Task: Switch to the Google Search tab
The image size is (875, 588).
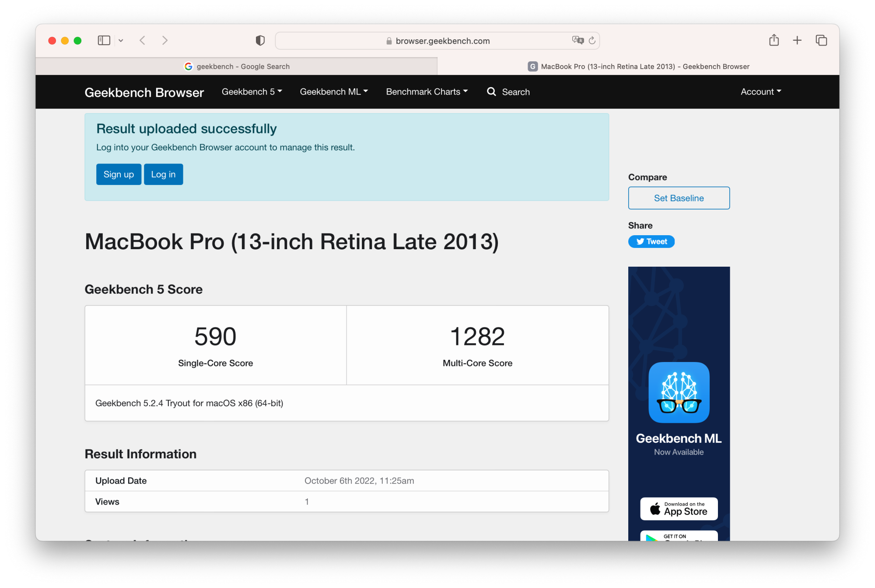Action: click(237, 66)
